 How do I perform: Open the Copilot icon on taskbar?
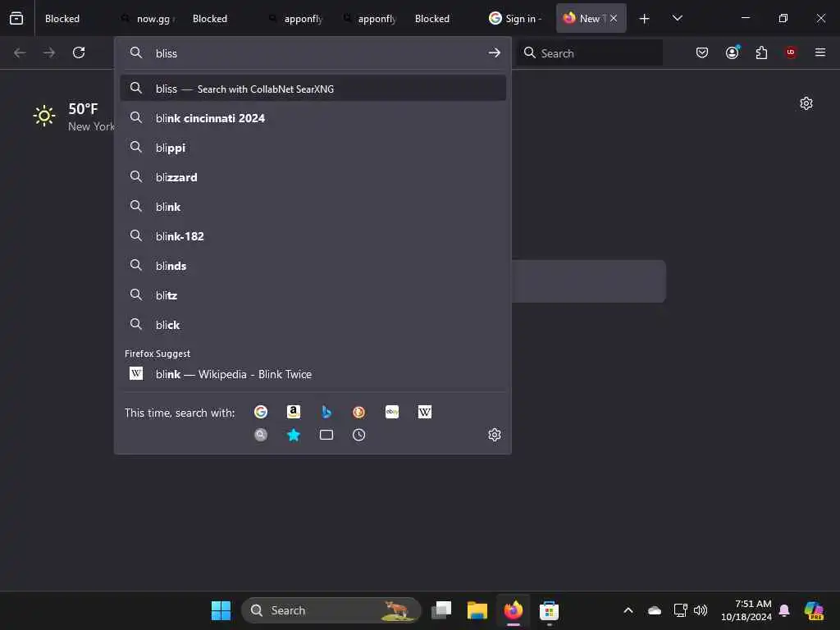[813, 610]
